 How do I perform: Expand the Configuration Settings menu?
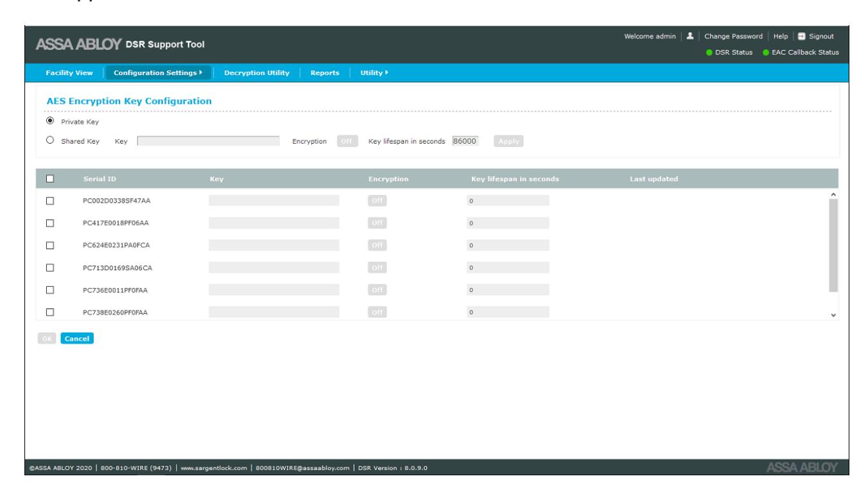tap(158, 73)
